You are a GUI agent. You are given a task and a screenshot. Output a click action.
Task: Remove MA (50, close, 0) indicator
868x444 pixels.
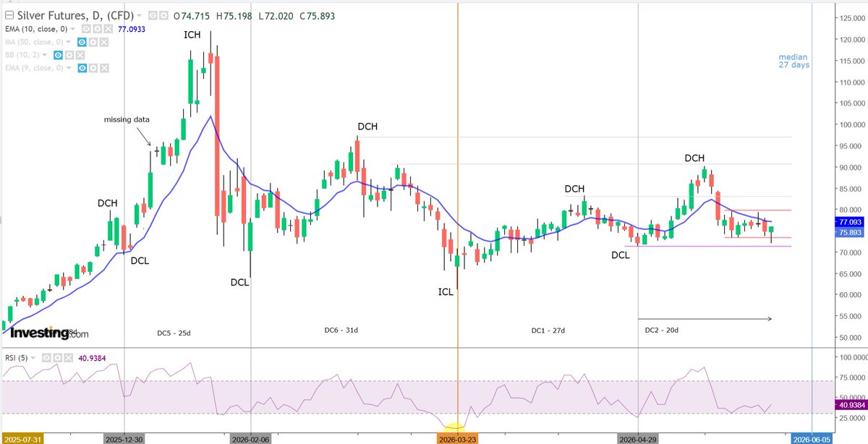point(103,43)
